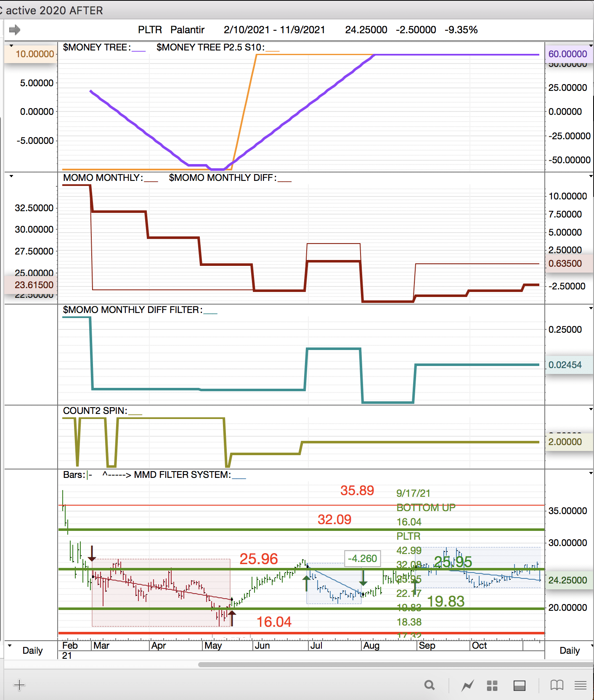Click the $MONEY TREE P2.5 S10 indicator label
Viewport: 594px width, 700px height.
pyautogui.click(x=211, y=47)
